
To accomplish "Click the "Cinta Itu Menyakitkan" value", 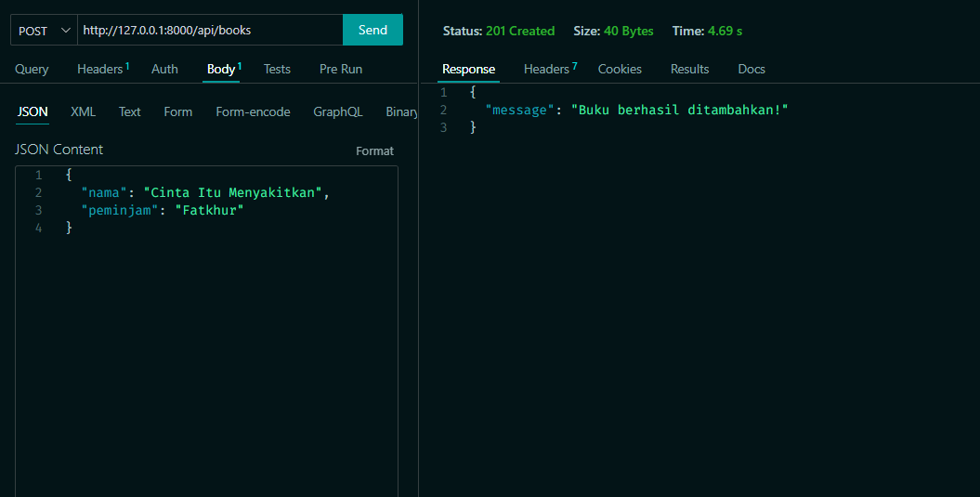I will [232, 192].
